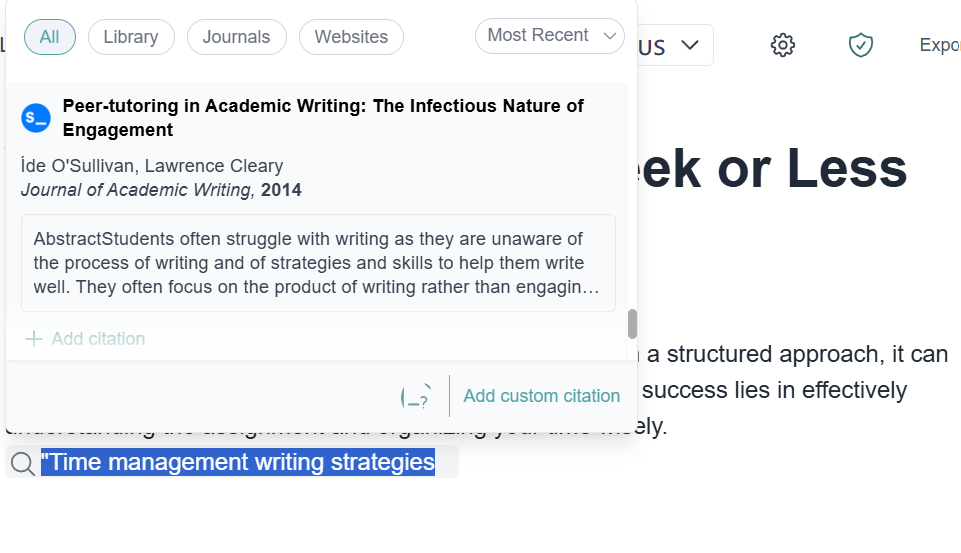Open the Most Recent sort dropdown
Viewport: 961px width, 553px height.
pyautogui.click(x=540, y=36)
